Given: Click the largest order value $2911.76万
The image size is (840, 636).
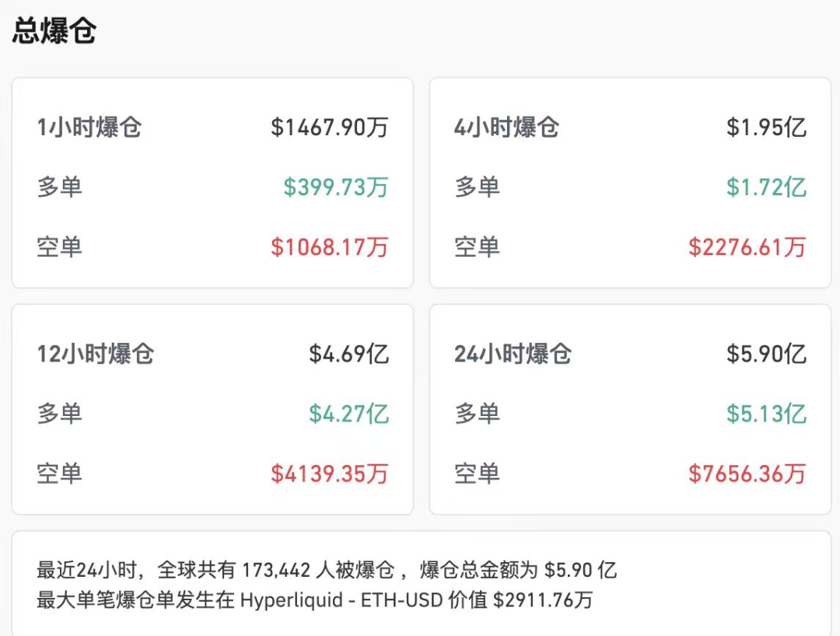Looking at the screenshot, I should coord(544,600).
